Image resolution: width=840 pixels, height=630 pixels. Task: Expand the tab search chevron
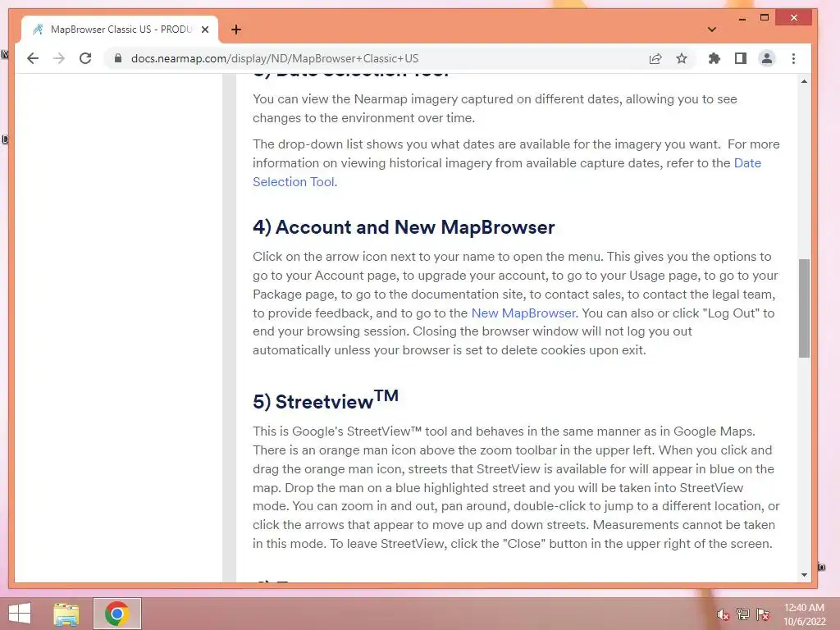(x=711, y=30)
